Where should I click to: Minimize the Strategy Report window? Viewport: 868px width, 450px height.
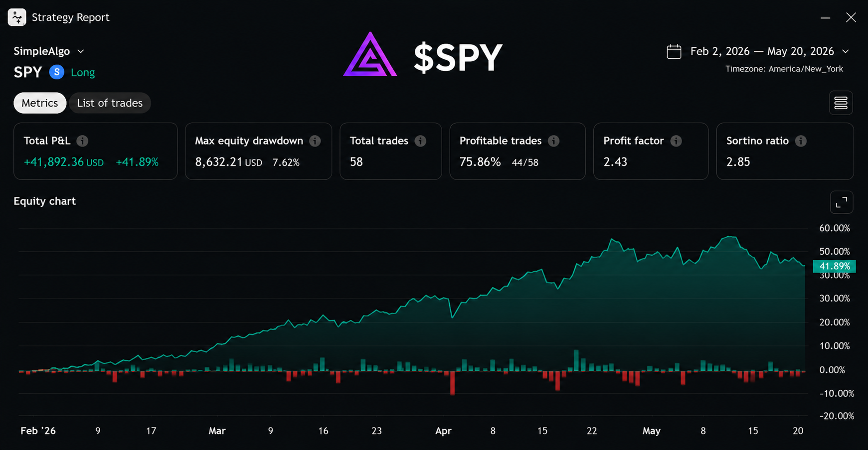tap(825, 17)
